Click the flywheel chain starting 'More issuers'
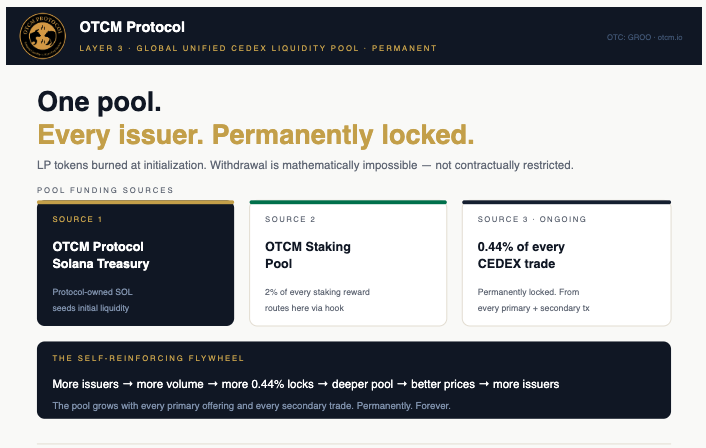Screen dimensions: 706x448 point(305,384)
